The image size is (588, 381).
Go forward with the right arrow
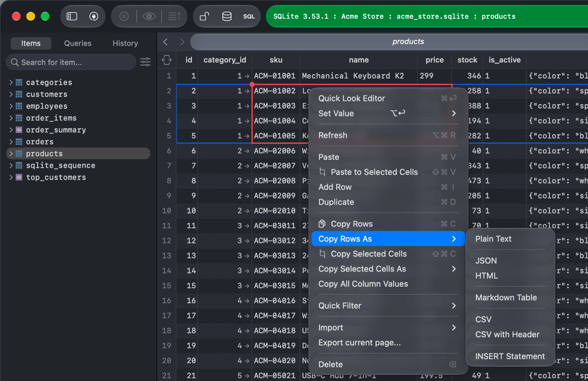click(x=182, y=42)
